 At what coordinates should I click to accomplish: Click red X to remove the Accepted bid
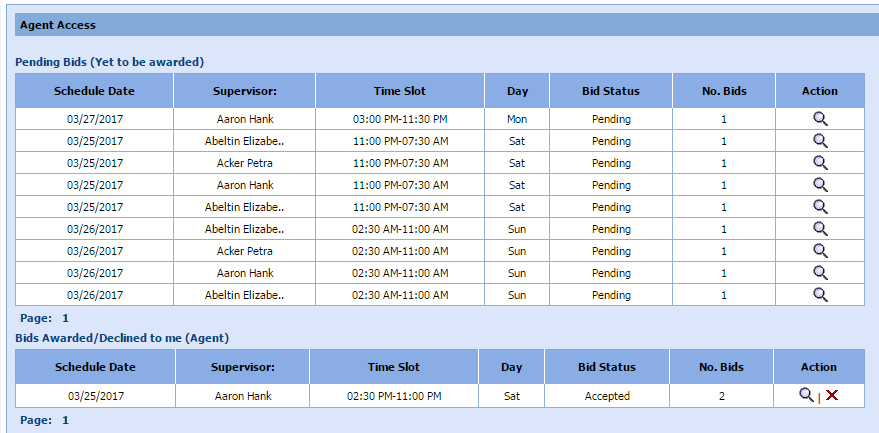click(832, 395)
